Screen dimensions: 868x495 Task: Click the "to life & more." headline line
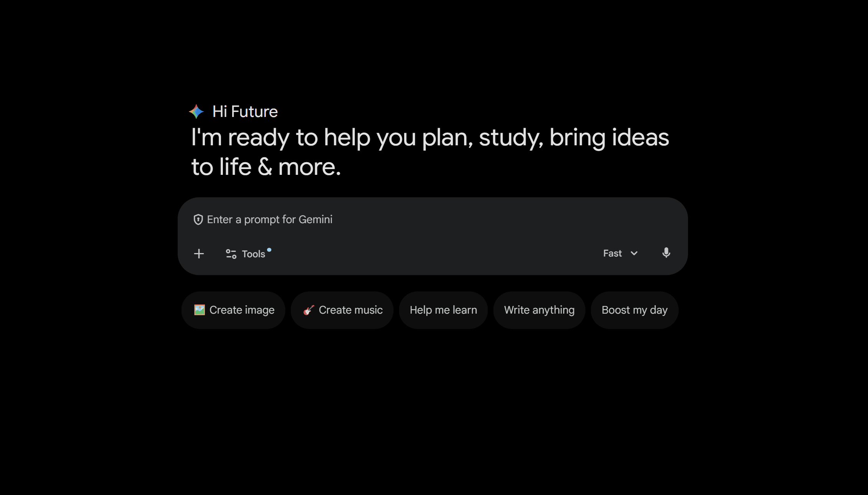(266, 167)
